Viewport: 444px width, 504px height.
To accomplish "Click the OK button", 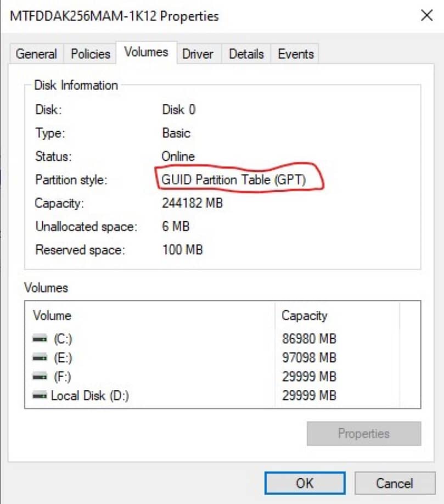I will coord(305,483).
